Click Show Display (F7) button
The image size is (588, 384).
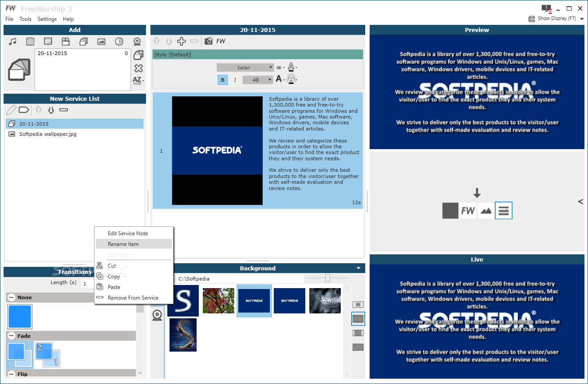tap(552, 19)
